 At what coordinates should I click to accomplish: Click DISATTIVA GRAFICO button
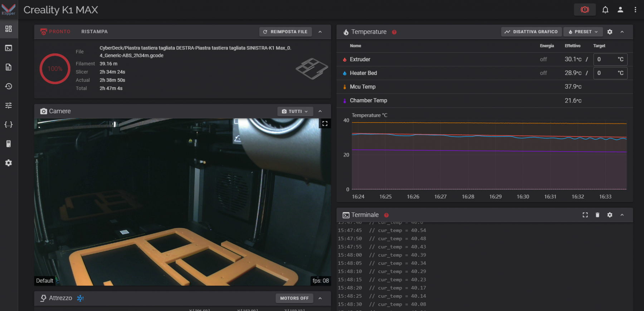pyautogui.click(x=532, y=32)
